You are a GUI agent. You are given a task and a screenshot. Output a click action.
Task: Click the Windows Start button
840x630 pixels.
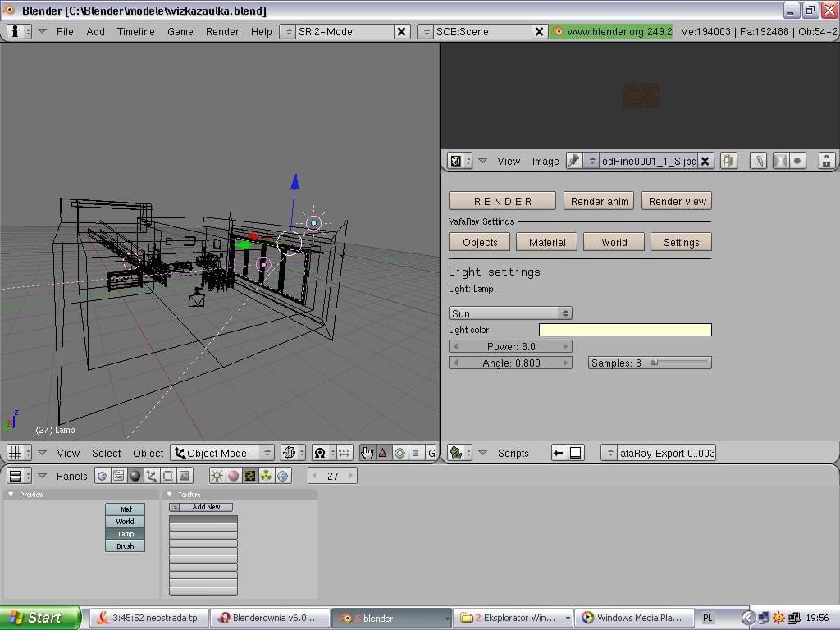tap(41, 618)
